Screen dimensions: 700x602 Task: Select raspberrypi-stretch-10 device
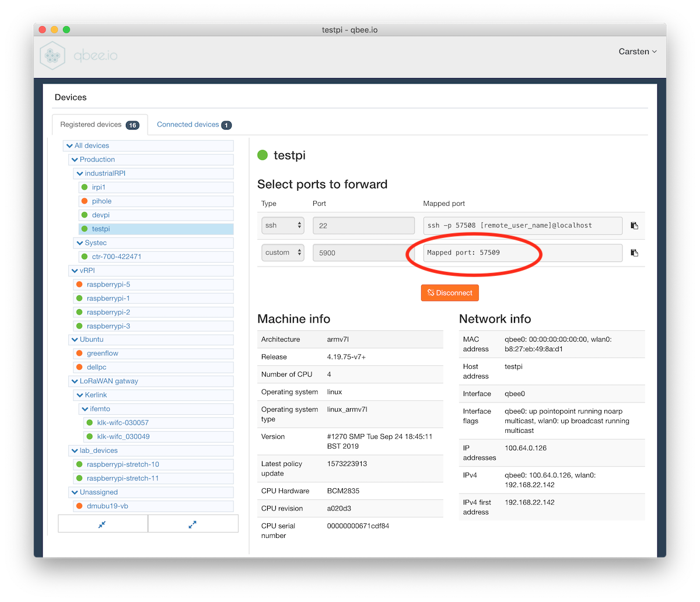pyautogui.click(x=123, y=464)
